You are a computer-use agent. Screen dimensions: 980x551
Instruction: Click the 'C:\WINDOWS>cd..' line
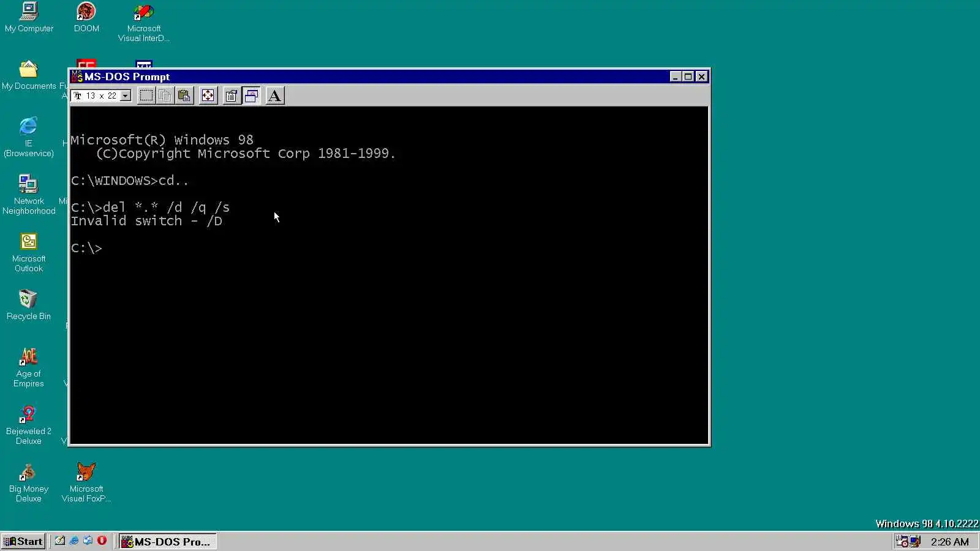pyautogui.click(x=130, y=181)
